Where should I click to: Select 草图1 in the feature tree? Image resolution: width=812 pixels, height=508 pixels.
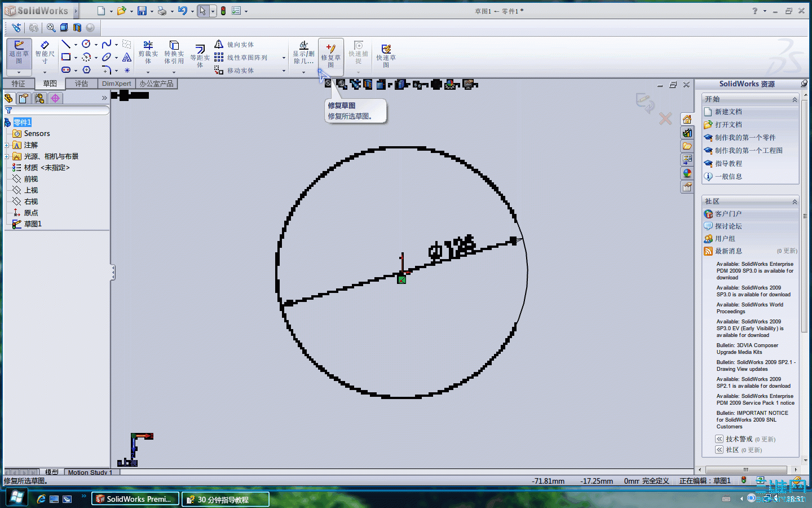point(33,224)
